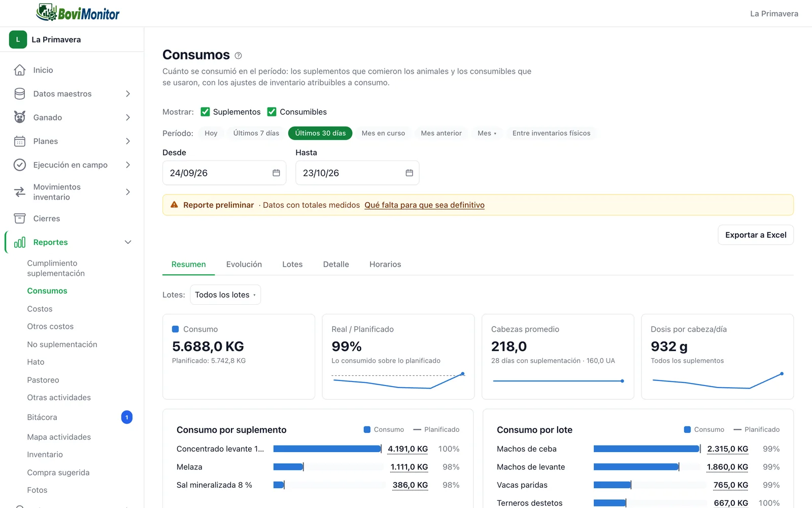The height and width of the screenshot is (508, 812).
Task: Click the BoviMonitor logo
Action: [78, 13]
